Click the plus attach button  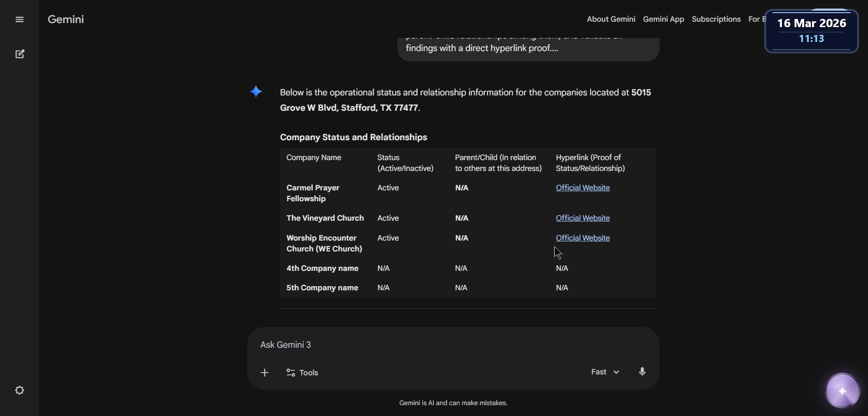(265, 373)
